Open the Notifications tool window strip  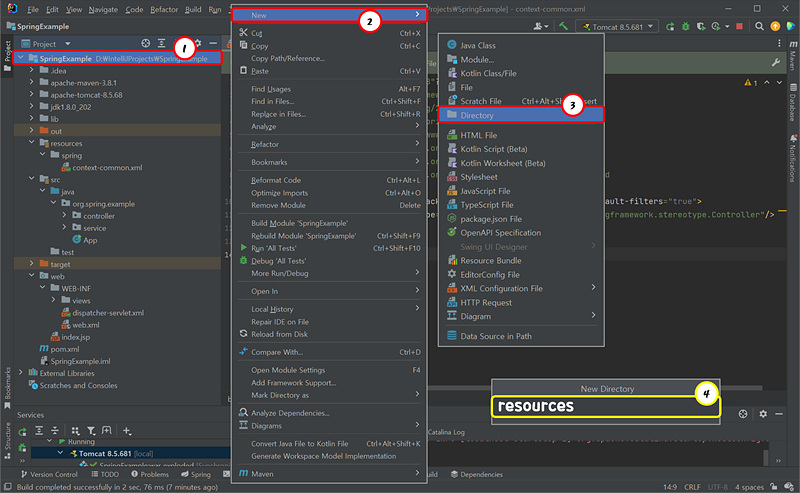[793, 158]
